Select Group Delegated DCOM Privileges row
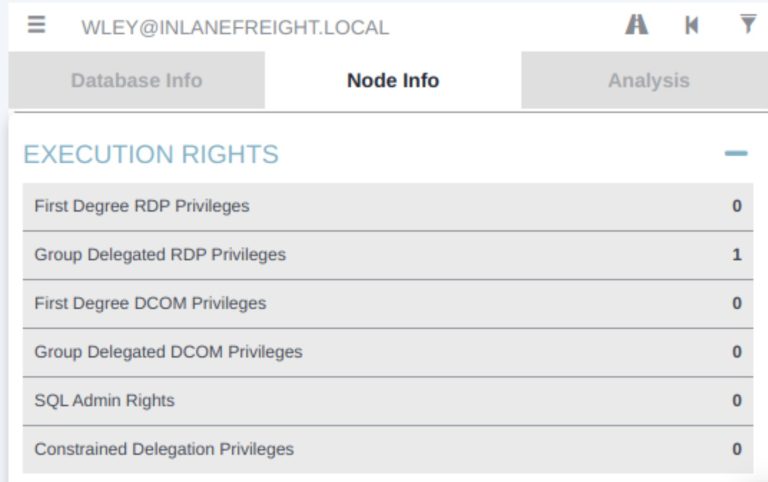Image resolution: width=768 pixels, height=482 pixels. pos(168,352)
